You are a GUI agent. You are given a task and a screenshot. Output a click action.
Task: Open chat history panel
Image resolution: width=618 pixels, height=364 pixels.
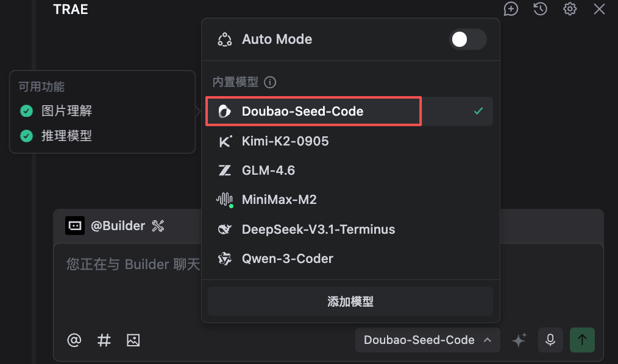pos(540,9)
